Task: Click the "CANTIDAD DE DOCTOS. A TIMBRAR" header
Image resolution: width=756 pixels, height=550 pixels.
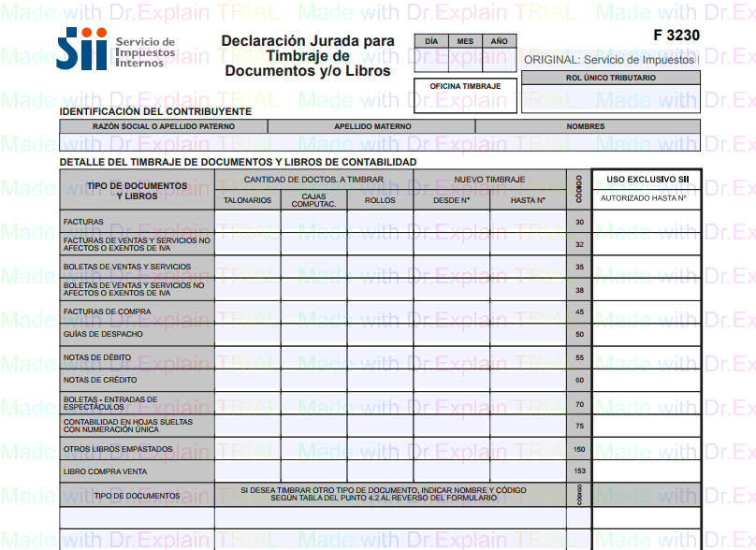Action: pyautogui.click(x=313, y=180)
